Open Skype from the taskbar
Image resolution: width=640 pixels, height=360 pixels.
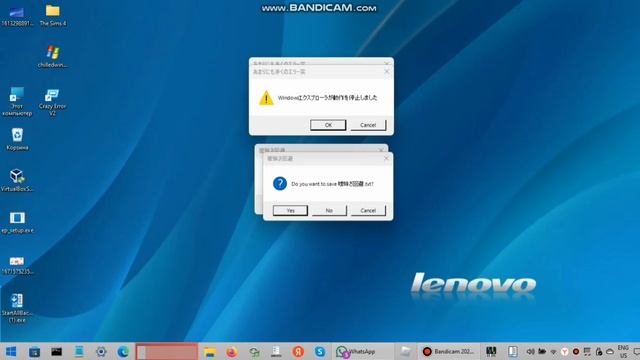(320, 351)
